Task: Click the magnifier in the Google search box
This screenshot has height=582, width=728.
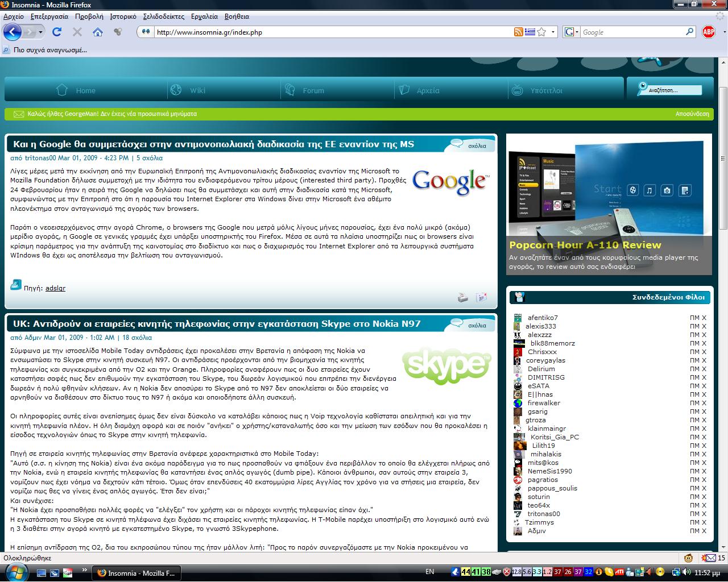Action: tap(689, 32)
